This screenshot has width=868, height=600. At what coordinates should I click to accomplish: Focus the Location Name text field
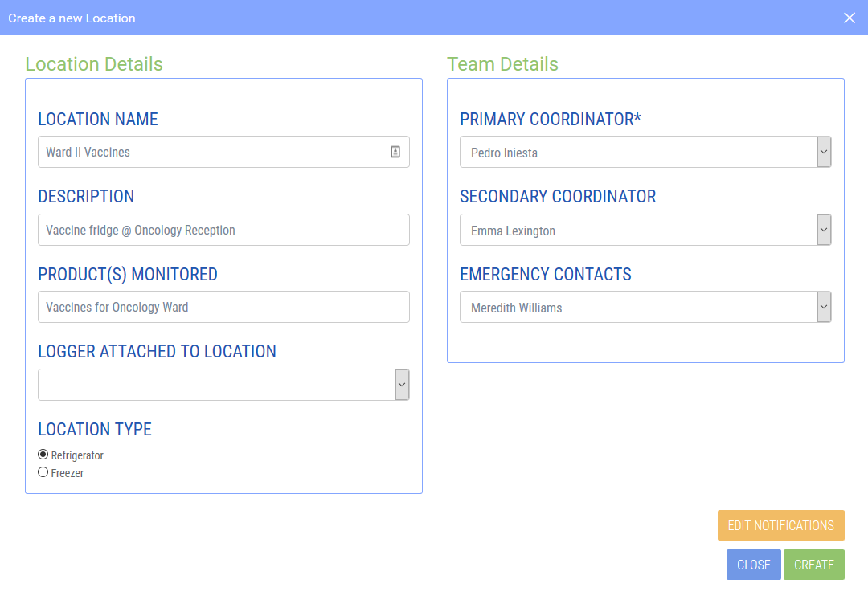(x=213, y=152)
